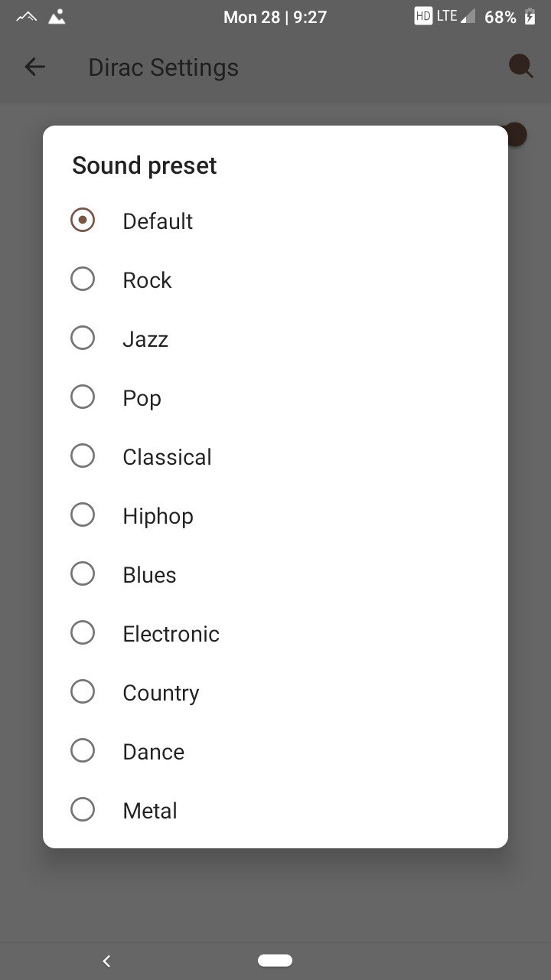Choose the Country preset option
The width and height of the screenshot is (551, 980).
275,692
